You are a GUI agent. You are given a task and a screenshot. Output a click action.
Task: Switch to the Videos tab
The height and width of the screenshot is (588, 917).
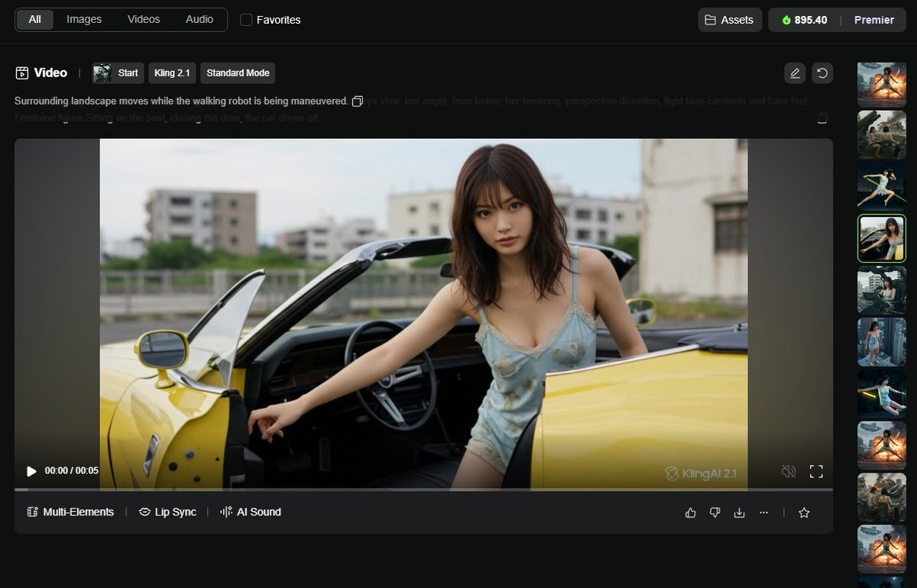[x=144, y=19]
